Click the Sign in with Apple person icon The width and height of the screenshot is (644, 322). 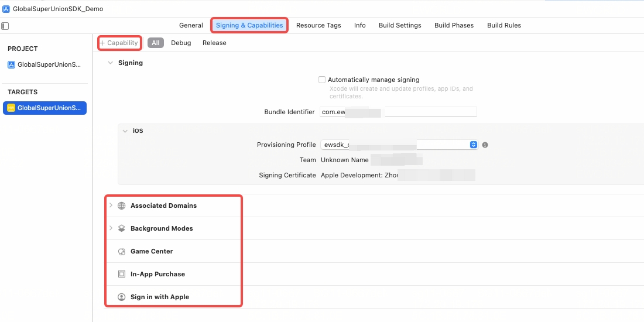click(x=122, y=297)
